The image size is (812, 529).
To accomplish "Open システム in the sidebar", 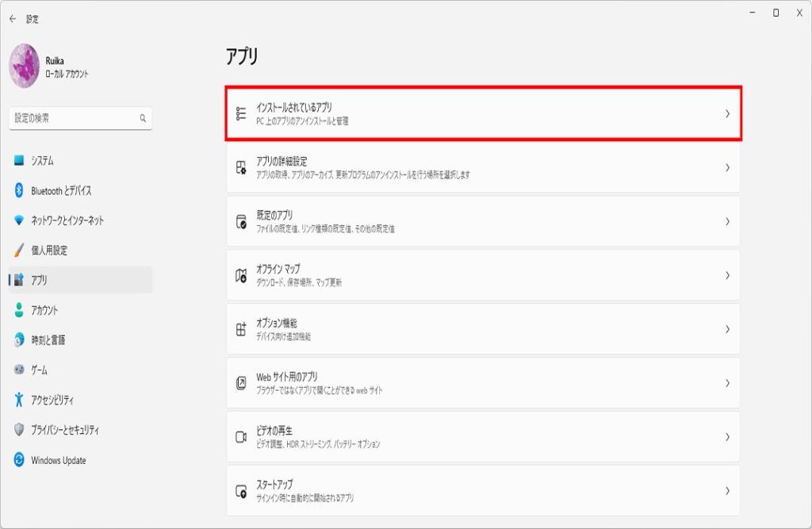I will pos(43,160).
